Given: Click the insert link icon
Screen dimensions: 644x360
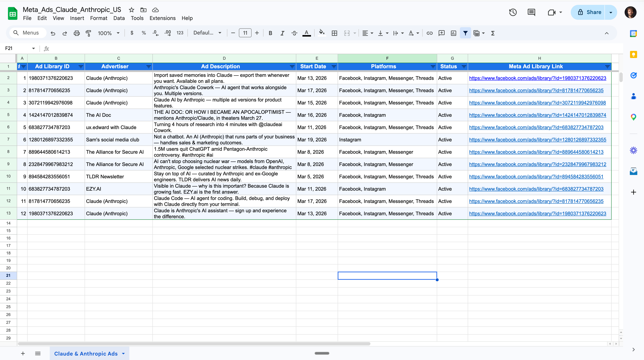Looking at the screenshot, I should [x=430, y=33].
